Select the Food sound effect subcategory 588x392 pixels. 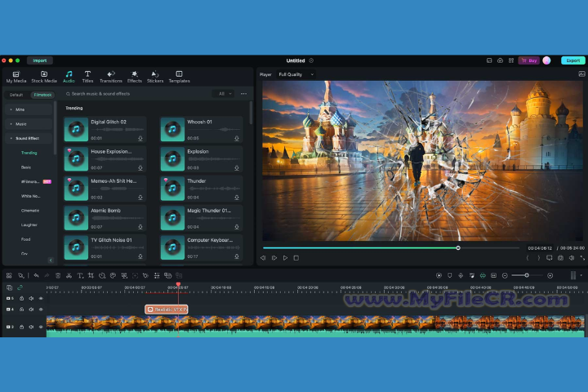point(25,239)
